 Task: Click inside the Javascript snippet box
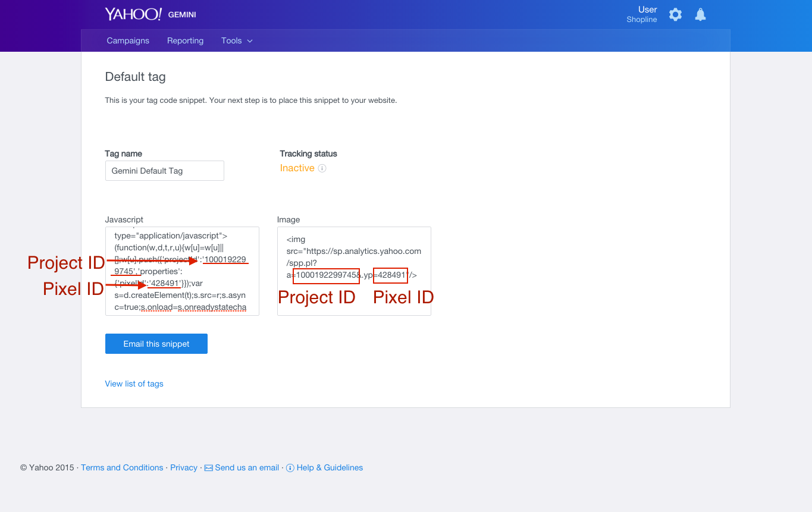(182, 271)
